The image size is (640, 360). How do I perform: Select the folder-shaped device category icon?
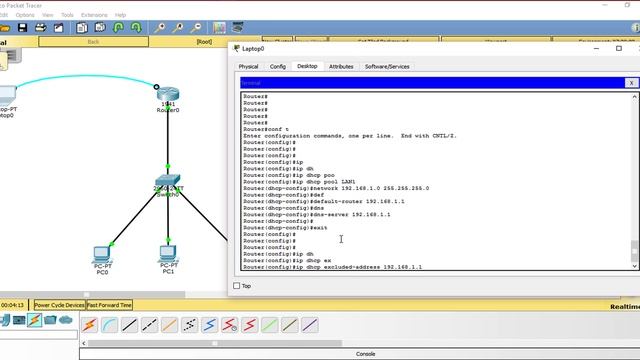click(50, 320)
